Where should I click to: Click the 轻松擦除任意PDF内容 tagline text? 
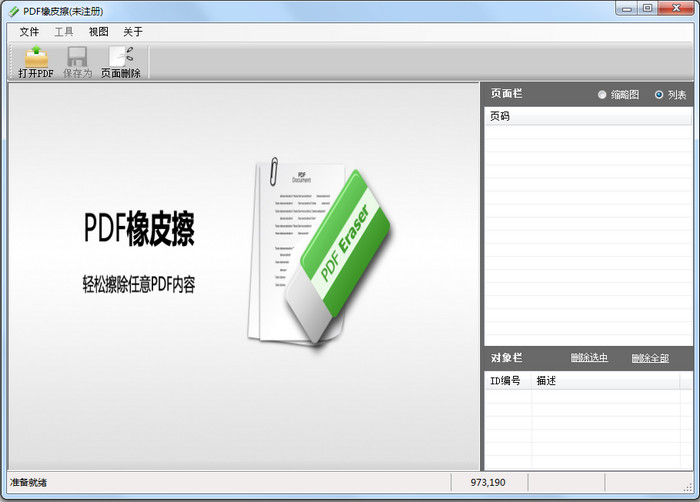pos(139,284)
